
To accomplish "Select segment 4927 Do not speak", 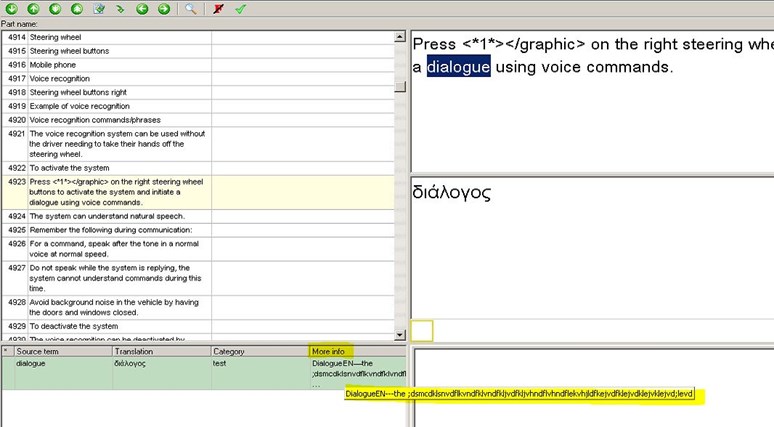I will point(197,278).
